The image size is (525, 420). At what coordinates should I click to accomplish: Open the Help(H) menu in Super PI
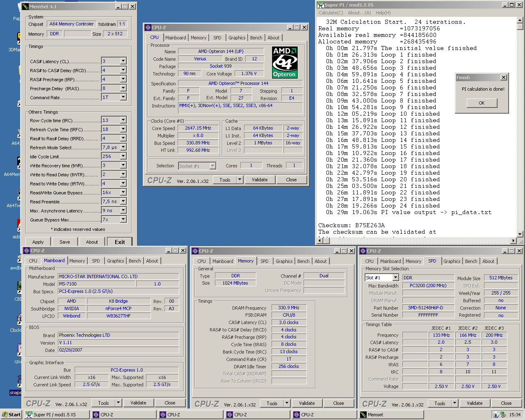pos(383,13)
